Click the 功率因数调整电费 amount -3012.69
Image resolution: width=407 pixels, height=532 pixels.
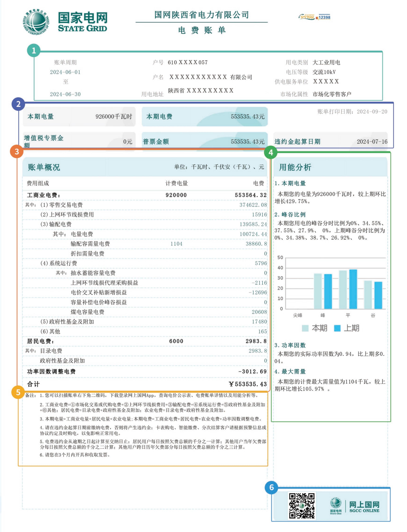coord(252,371)
